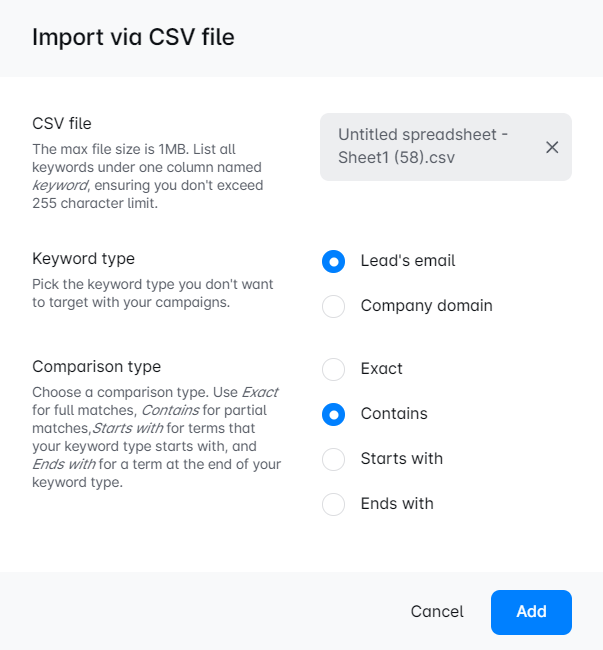Click the Company domain label text
Screen dimensions: 603x650
click(426, 306)
